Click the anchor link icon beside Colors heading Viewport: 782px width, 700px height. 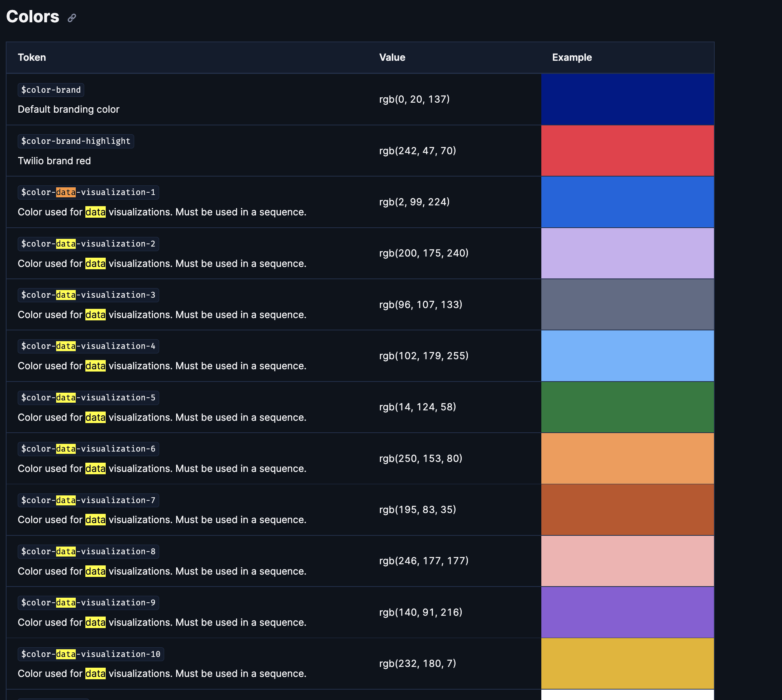tap(72, 18)
